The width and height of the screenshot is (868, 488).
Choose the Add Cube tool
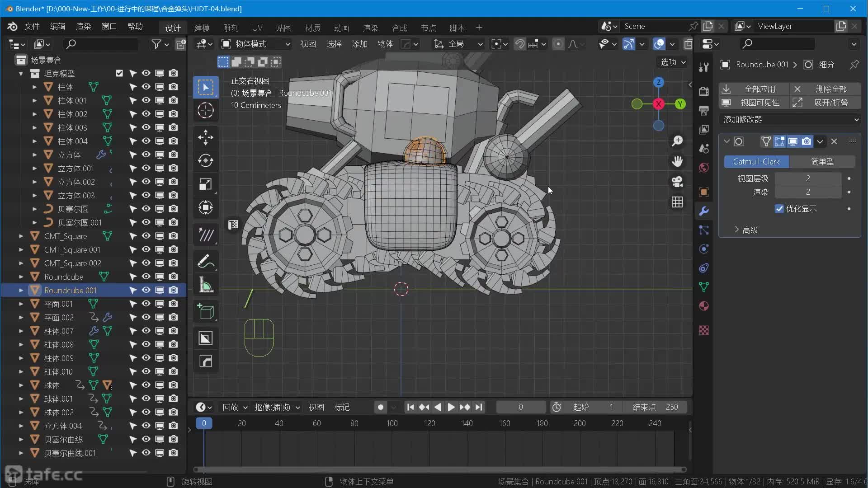pyautogui.click(x=206, y=312)
